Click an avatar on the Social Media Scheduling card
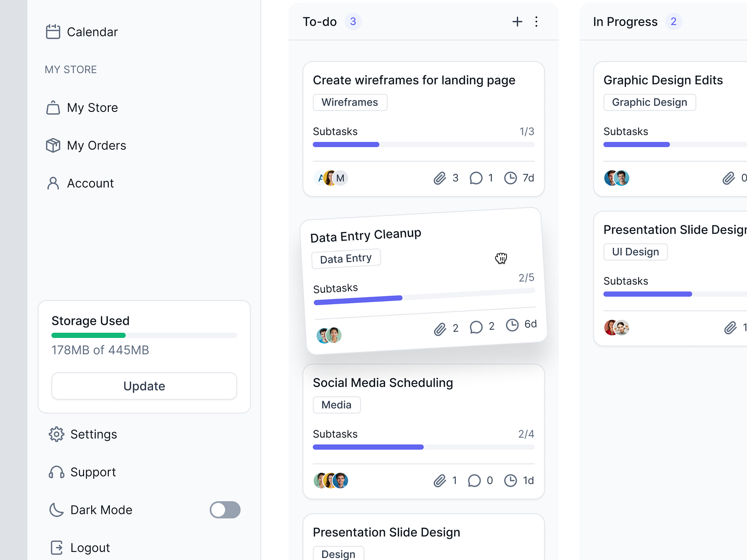747x560 pixels. 331,480
